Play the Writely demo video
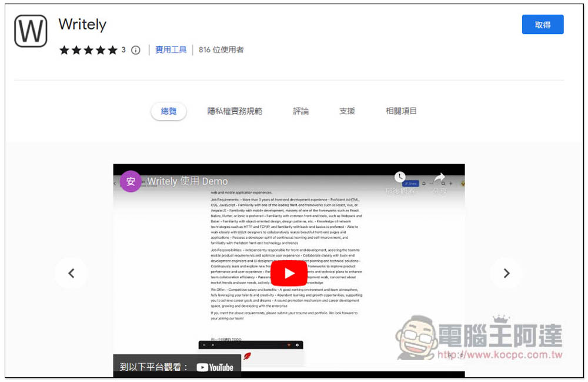The width and height of the screenshot is (588, 382). pos(289,273)
